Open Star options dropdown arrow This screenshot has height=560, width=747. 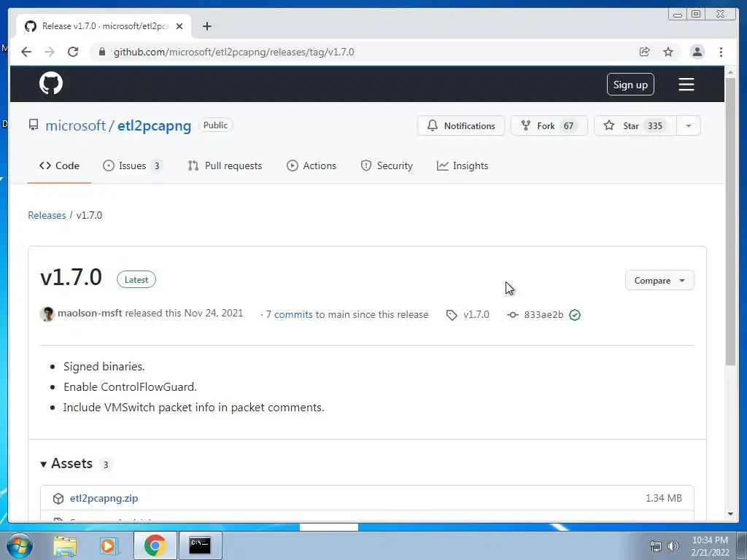[x=689, y=125]
